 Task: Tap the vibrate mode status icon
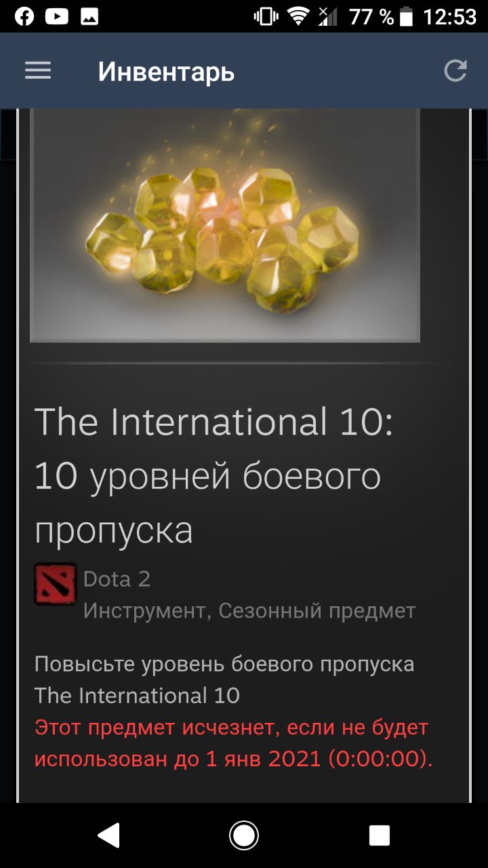coord(266,17)
